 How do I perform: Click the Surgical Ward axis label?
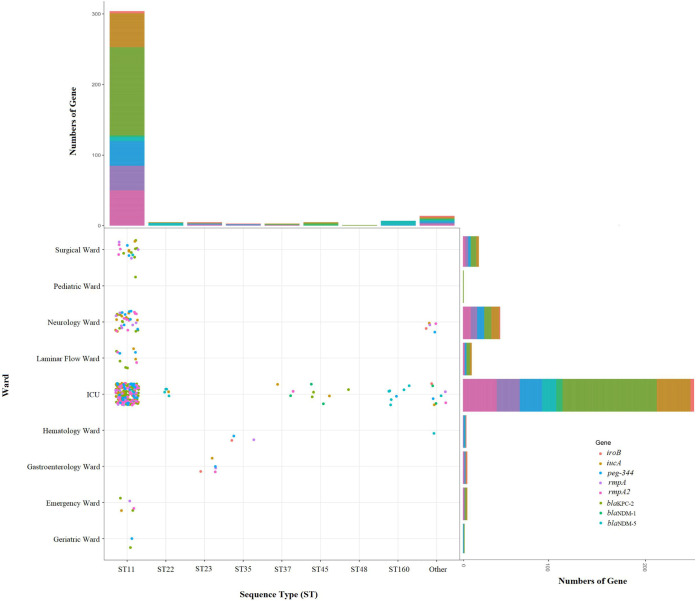tap(77, 250)
